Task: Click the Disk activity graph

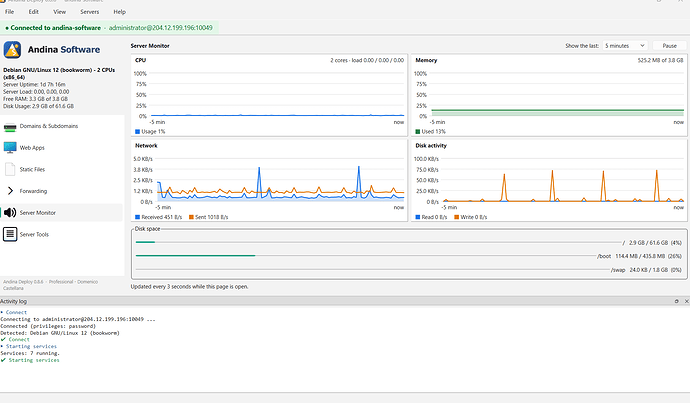Action: click(x=563, y=180)
